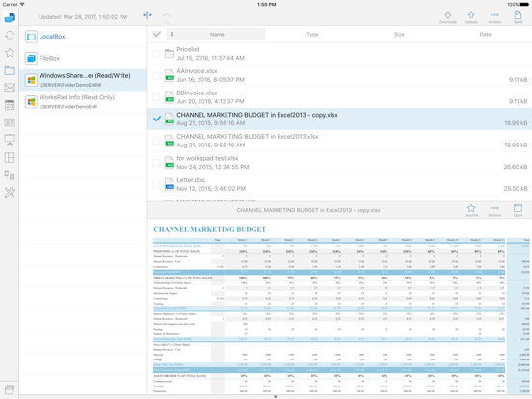Select Windows Share (Read/Write) location
The height and width of the screenshot is (399, 532).
(83, 80)
